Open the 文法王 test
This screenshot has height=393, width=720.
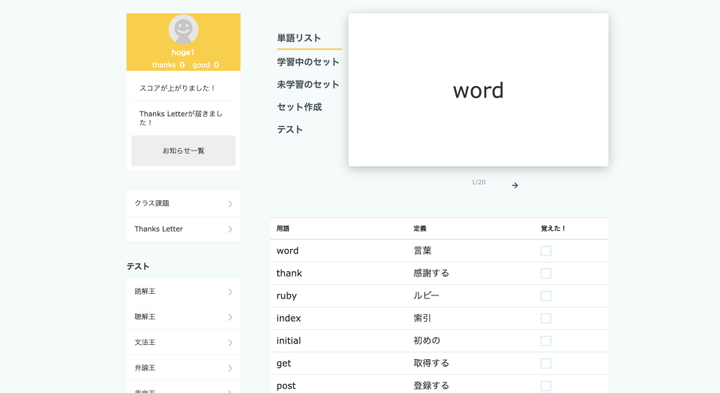point(183,343)
